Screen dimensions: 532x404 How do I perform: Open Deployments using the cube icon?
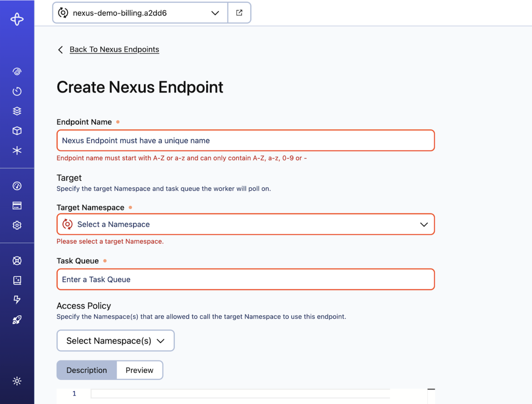17,131
